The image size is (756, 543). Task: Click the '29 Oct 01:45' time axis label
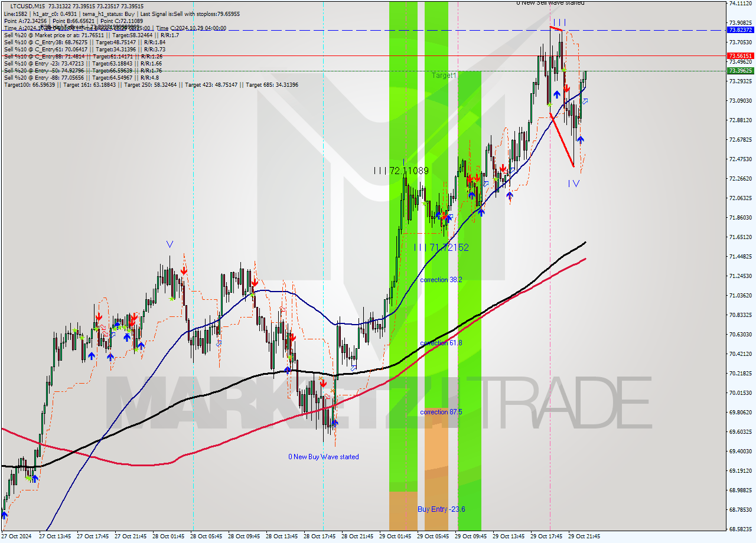[x=396, y=537]
